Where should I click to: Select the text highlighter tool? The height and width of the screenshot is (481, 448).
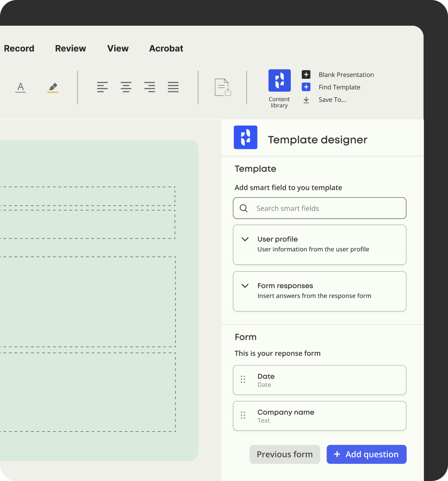pos(53,87)
